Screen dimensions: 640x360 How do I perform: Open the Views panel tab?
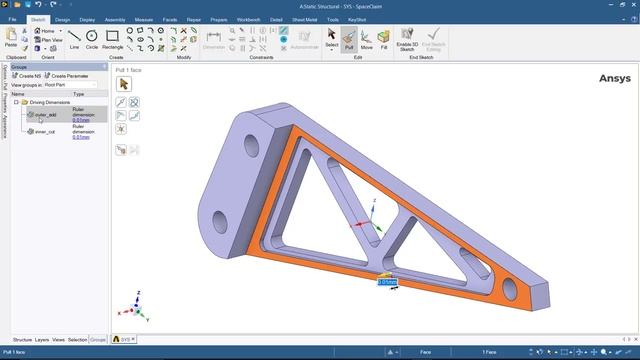pyautogui.click(x=58, y=340)
